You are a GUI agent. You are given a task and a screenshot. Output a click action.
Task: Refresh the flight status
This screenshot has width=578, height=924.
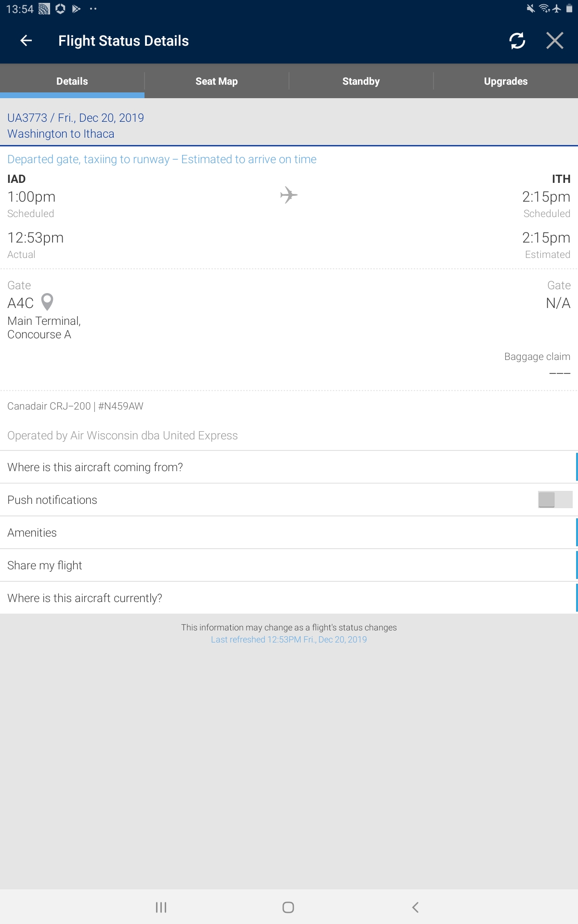[x=517, y=41]
